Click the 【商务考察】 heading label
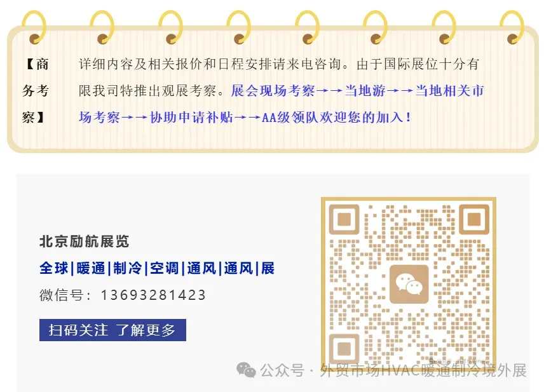Image resolution: width=544 pixels, height=392 pixels. point(36,91)
